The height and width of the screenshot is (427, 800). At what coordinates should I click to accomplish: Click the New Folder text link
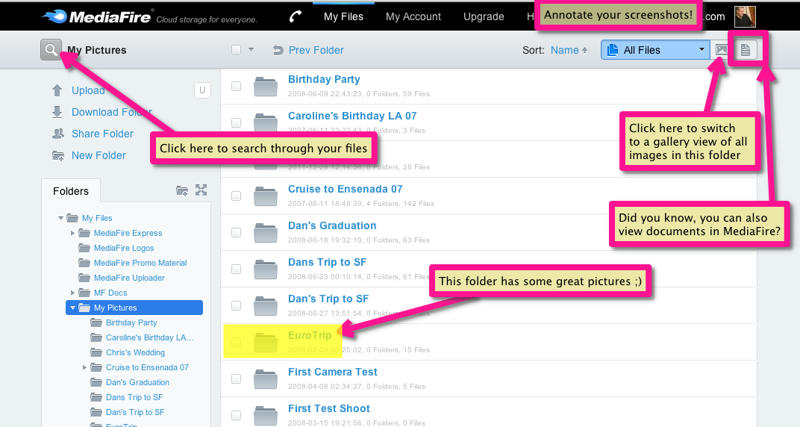[98, 155]
